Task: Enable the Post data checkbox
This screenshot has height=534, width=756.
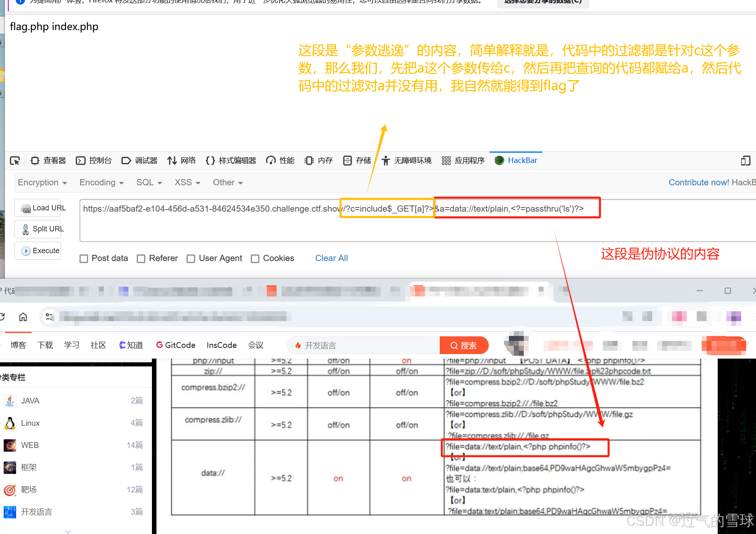Action: coord(84,258)
